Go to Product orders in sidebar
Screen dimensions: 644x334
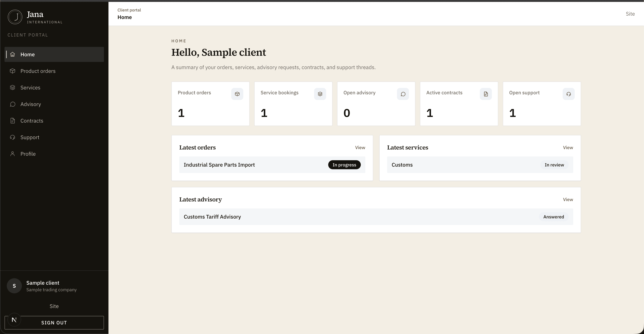[54, 71]
